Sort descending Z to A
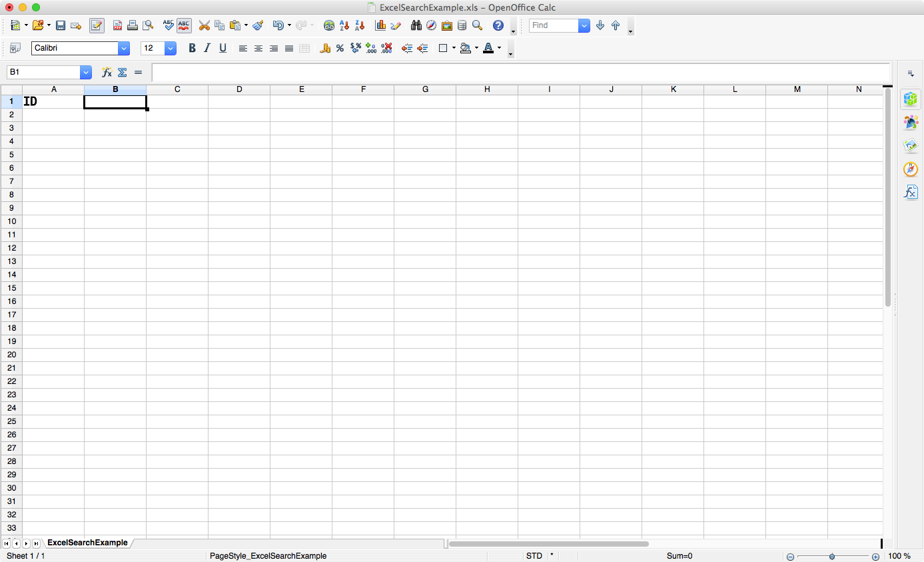Viewport: 924px width, 562px height. coord(360,25)
